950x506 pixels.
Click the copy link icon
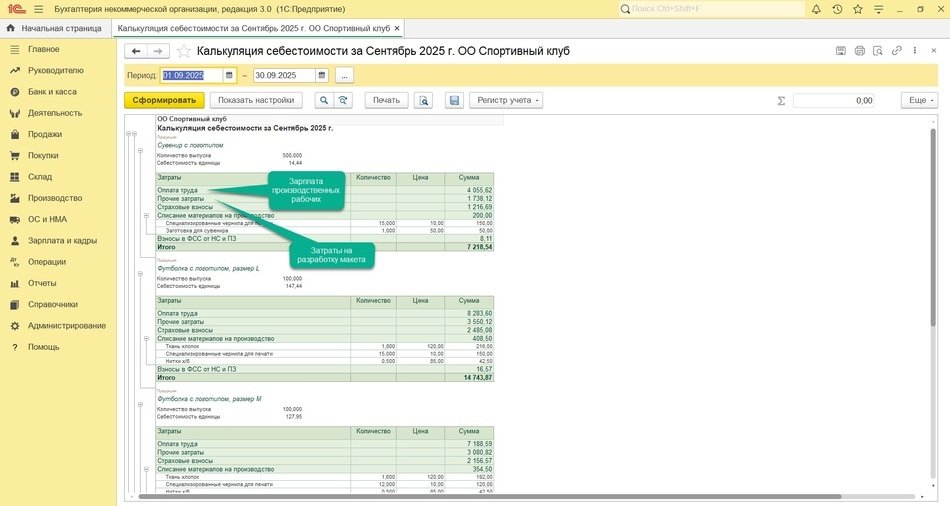click(x=897, y=51)
